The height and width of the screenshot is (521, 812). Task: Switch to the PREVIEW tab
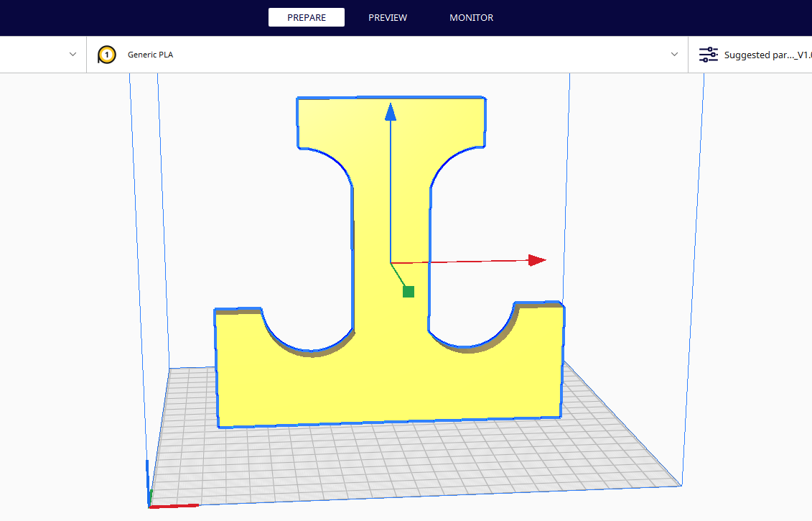388,17
